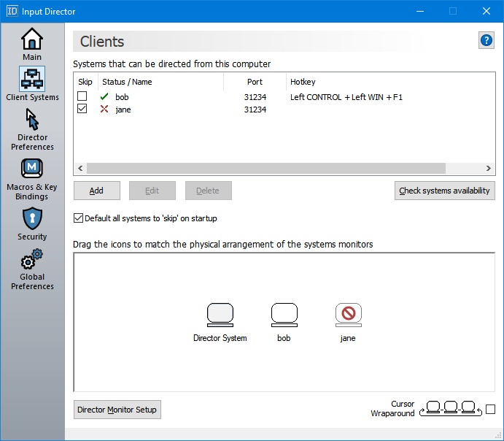Open Macros & Key Bindings icon

pos(32,168)
